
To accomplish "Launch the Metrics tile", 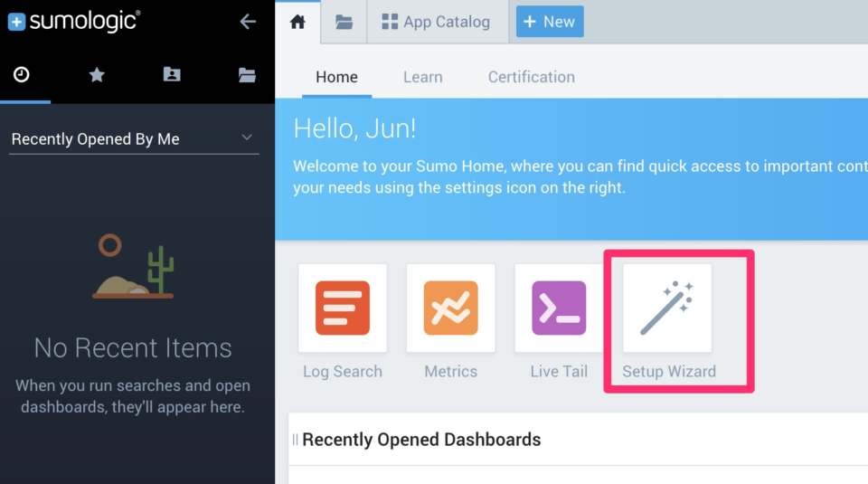I will point(450,308).
